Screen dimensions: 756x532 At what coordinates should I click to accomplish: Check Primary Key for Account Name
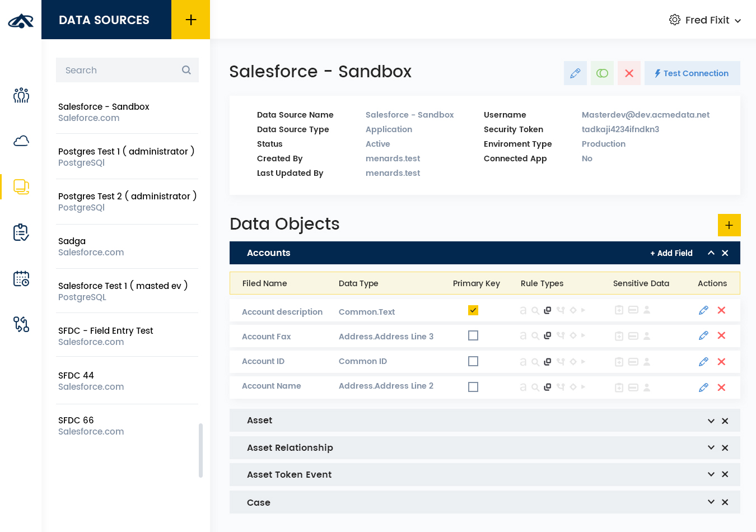point(473,387)
